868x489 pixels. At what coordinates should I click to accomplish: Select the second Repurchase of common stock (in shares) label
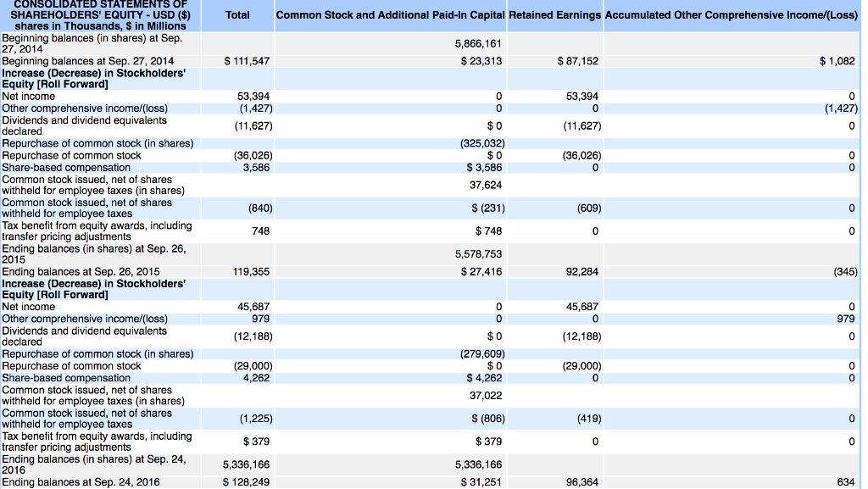point(97,354)
